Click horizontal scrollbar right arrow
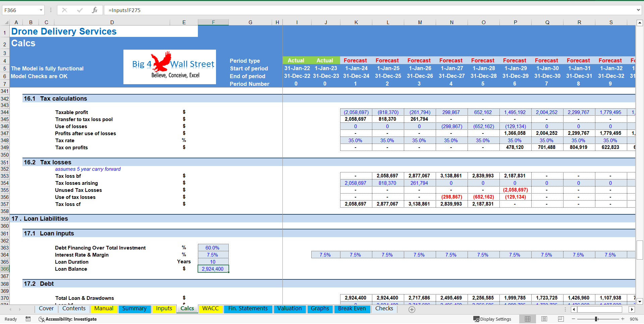644x324 pixels. [x=632, y=310]
